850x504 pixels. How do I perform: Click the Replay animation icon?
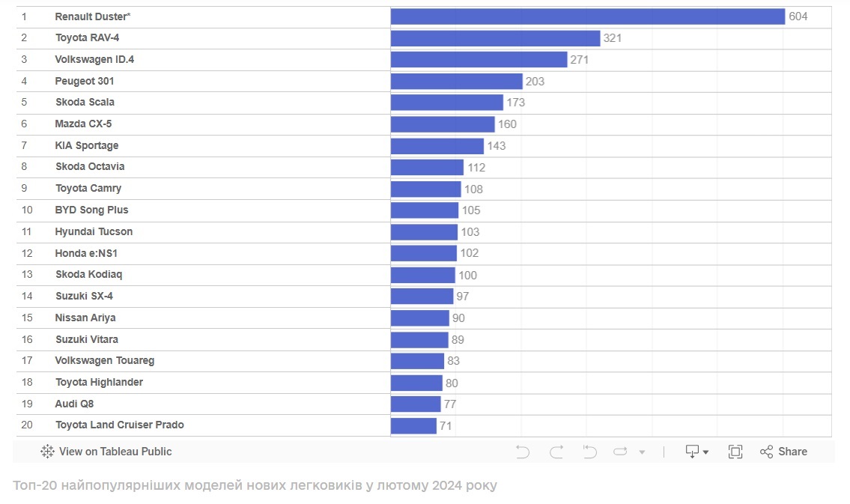tap(620, 452)
